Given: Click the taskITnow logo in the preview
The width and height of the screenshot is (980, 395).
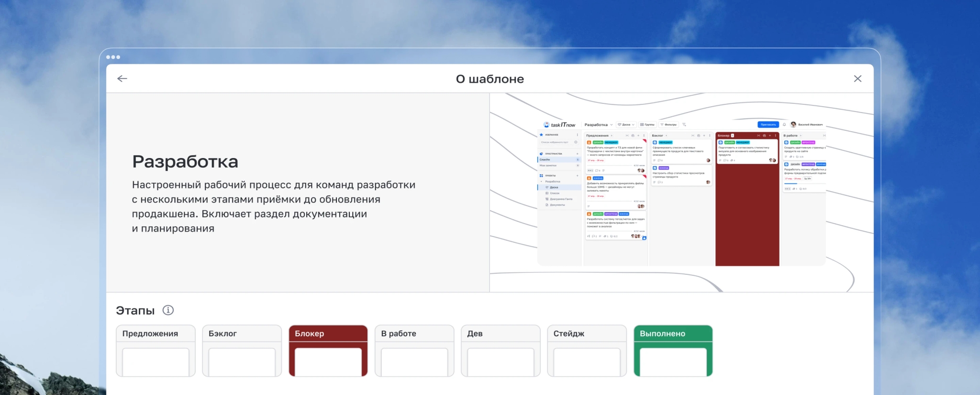Looking at the screenshot, I should (x=559, y=124).
